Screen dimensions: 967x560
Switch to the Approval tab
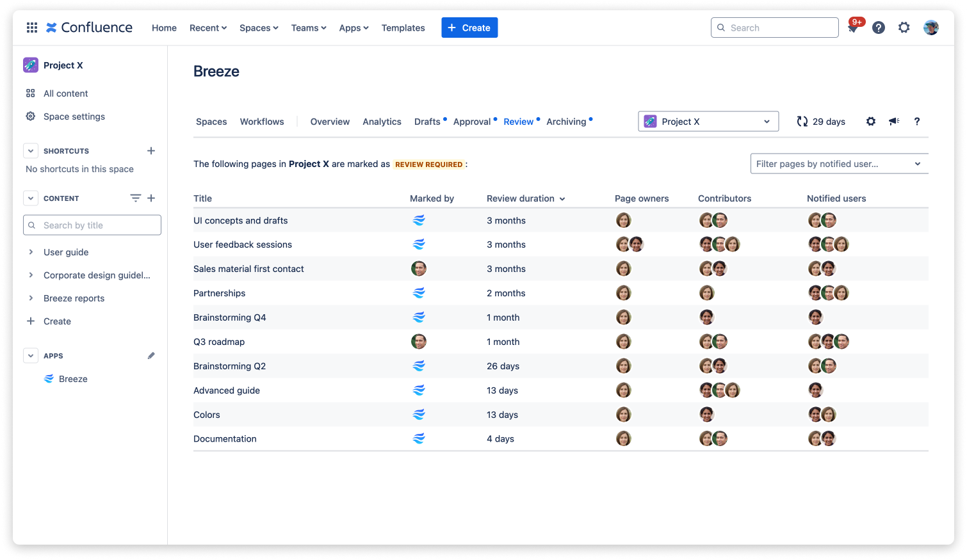(472, 122)
